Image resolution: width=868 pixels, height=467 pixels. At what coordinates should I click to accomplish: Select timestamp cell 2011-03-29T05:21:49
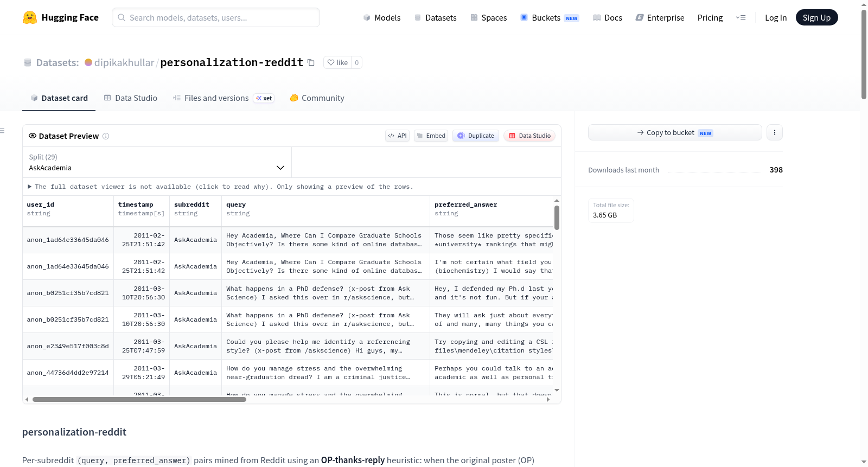click(142, 373)
